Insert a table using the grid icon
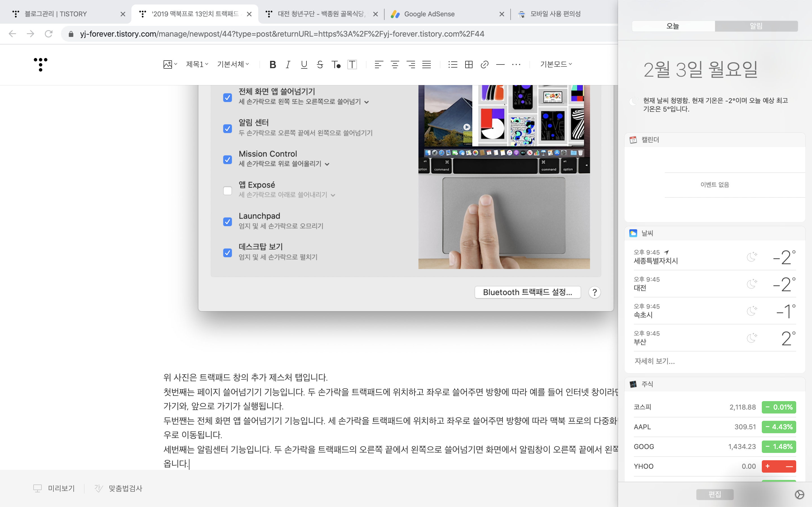The height and width of the screenshot is (507, 812). (x=469, y=65)
